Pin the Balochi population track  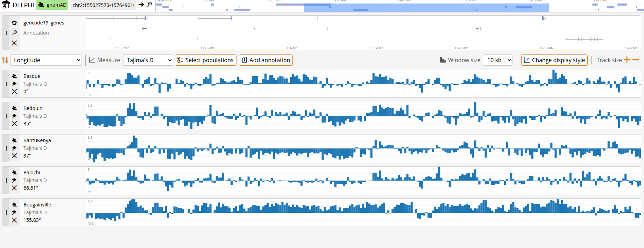[x=14, y=180]
